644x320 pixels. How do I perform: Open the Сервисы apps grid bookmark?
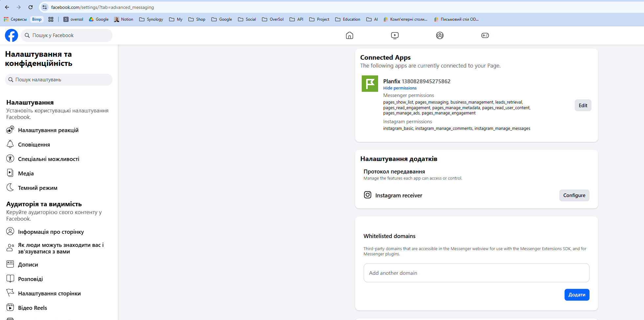tap(15, 19)
